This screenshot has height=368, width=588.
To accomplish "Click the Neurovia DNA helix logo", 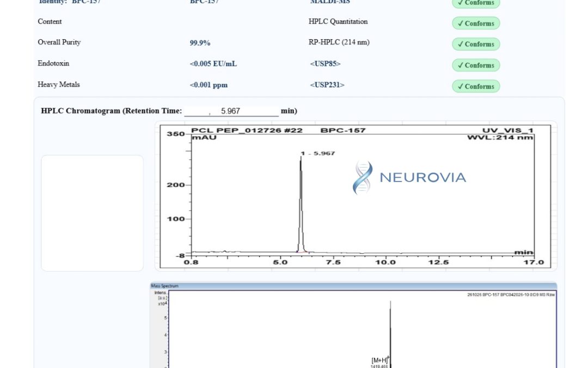I will 363,177.
